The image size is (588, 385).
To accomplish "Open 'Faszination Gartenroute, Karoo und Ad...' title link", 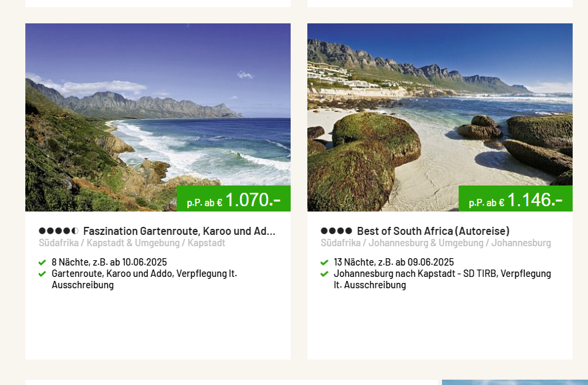I will tap(179, 232).
